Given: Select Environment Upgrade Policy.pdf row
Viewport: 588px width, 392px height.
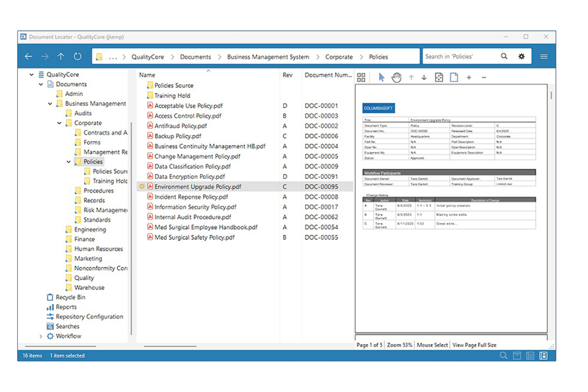Looking at the screenshot, I should (x=245, y=187).
